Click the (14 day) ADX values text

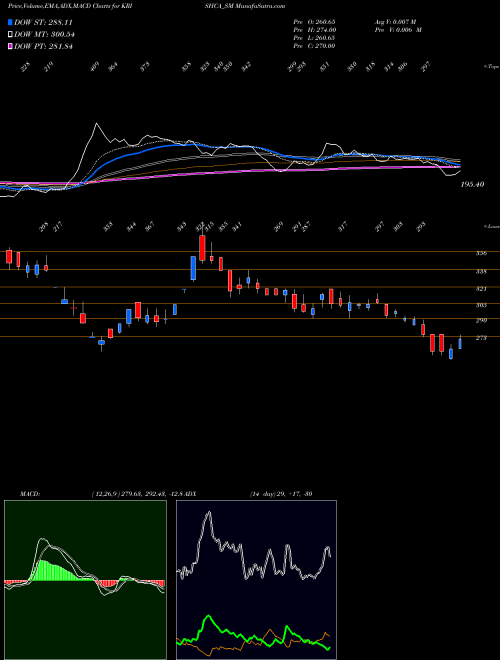pos(281,493)
